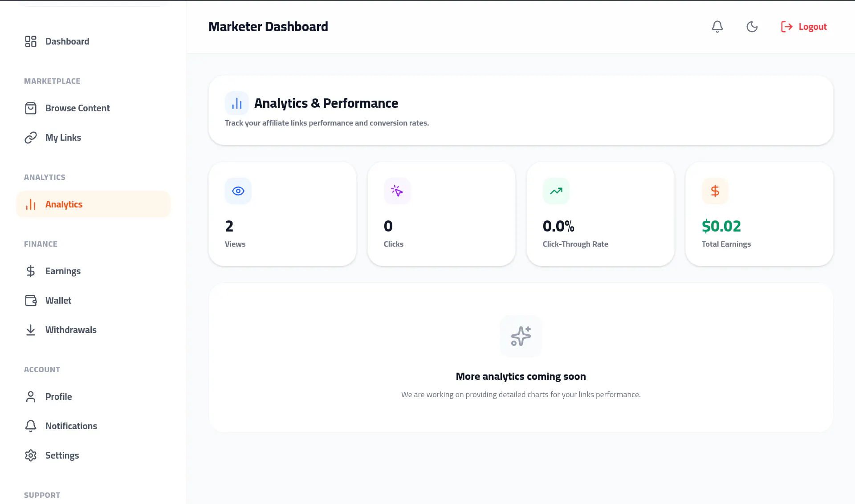Open Profile under Account
Viewport: 855px width, 504px height.
94,397
